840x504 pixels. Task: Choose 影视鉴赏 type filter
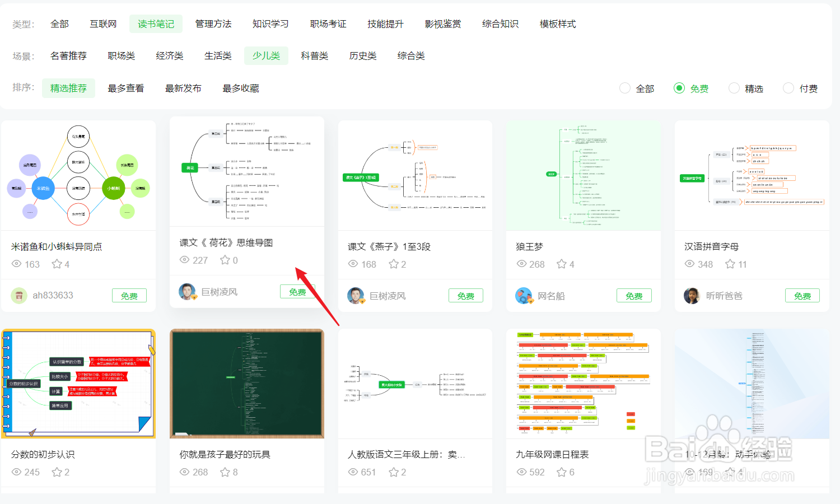443,24
